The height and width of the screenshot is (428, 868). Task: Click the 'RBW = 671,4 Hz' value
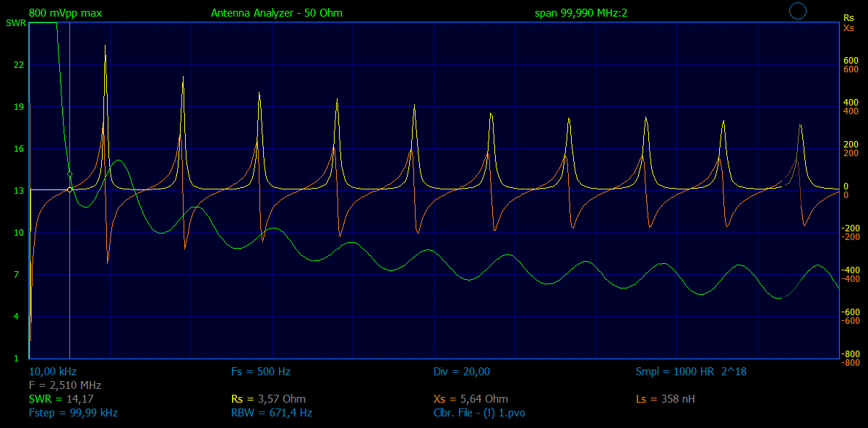[271, 413]
